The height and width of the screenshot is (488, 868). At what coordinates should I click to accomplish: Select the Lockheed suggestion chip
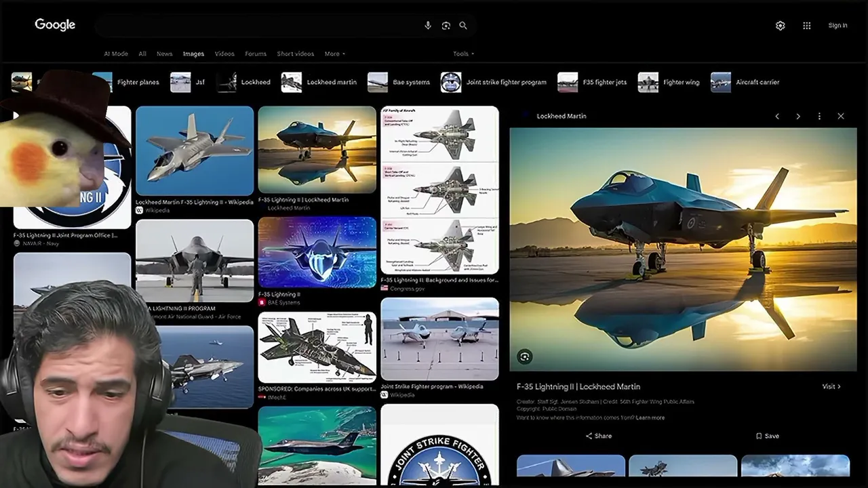click(244, 82)
